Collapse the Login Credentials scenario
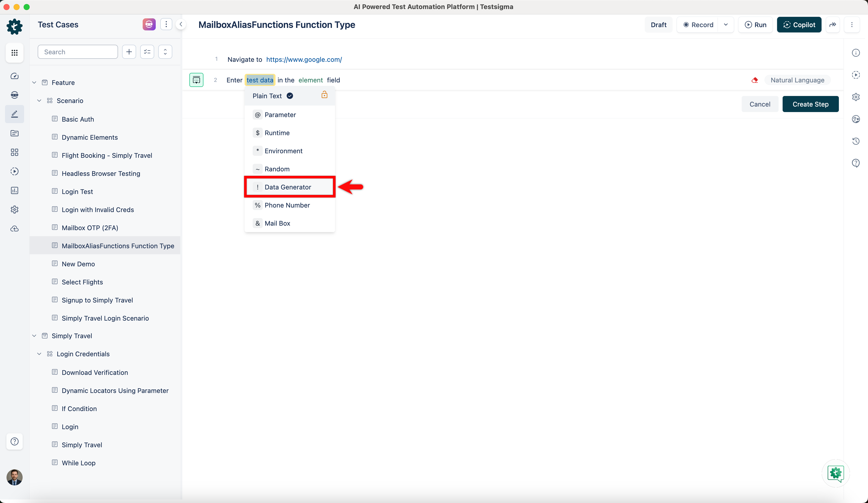 (39, 354)
